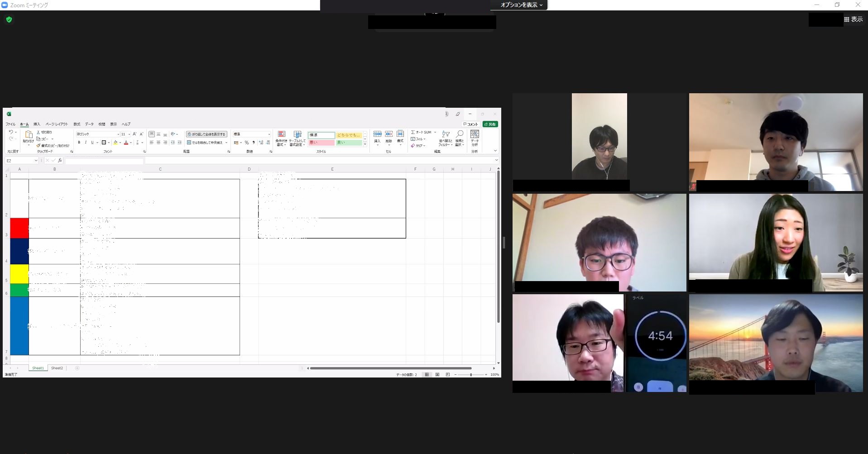This screenshot has height=454, width=868.
Task: Switch to the Sheet2 worksheet tab
Action: click(57, 368)
